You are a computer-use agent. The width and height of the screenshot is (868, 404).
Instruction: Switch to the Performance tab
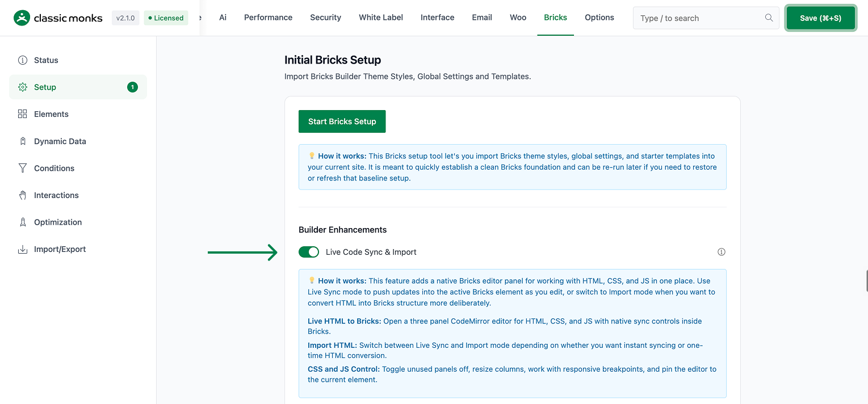268,18
